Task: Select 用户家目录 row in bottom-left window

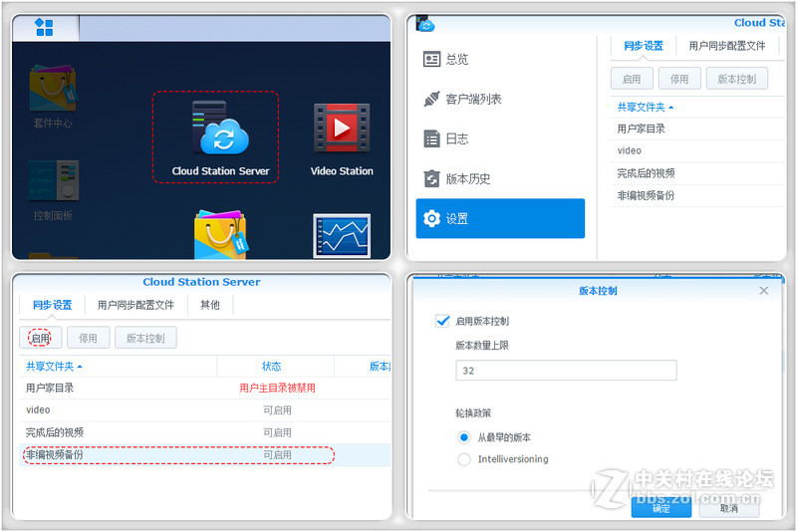Action: coord(205,389)
